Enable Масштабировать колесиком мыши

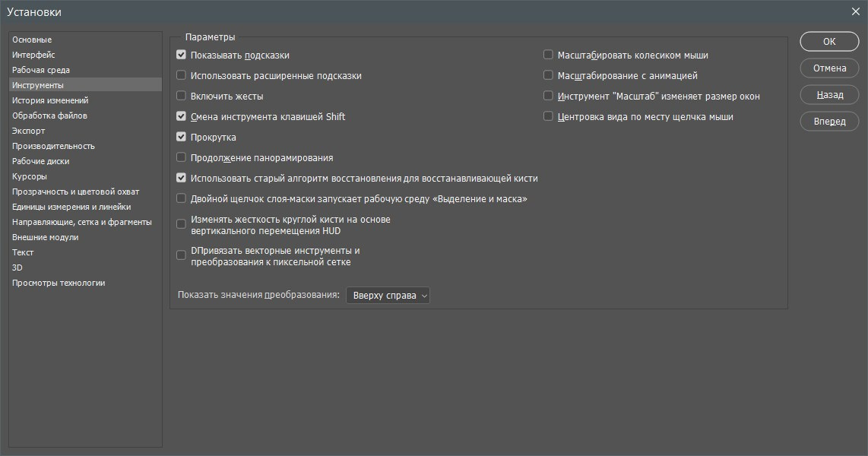coord(548,55)
